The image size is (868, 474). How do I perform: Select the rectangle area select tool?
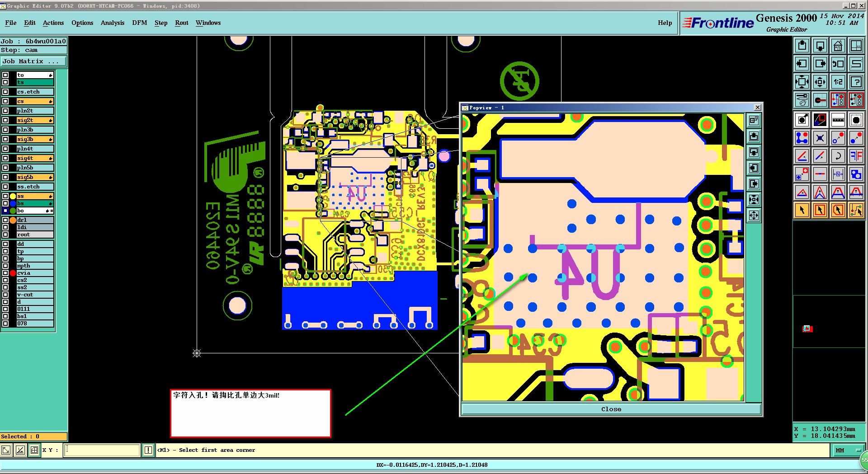(x=820, y=210)
